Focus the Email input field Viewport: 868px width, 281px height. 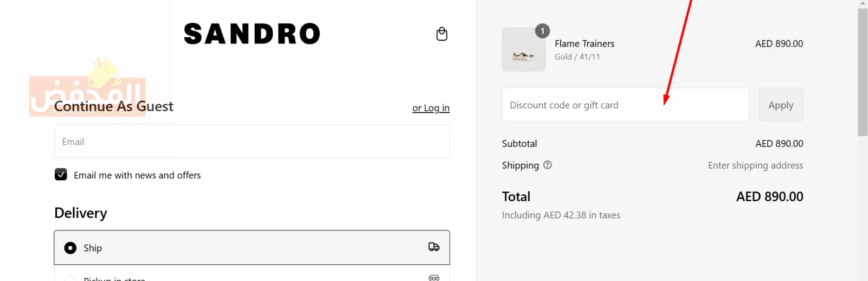click(252, 141)
